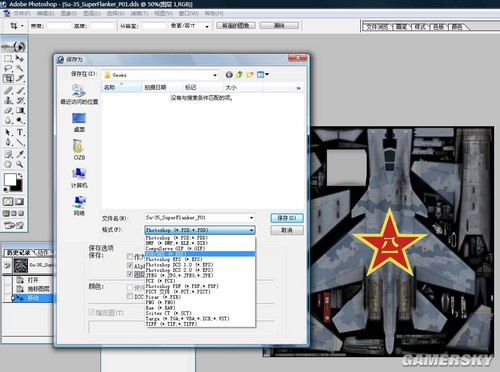The image size is (500, 372).
Task: Select the Type (T) tool
Action: (20, 132)
